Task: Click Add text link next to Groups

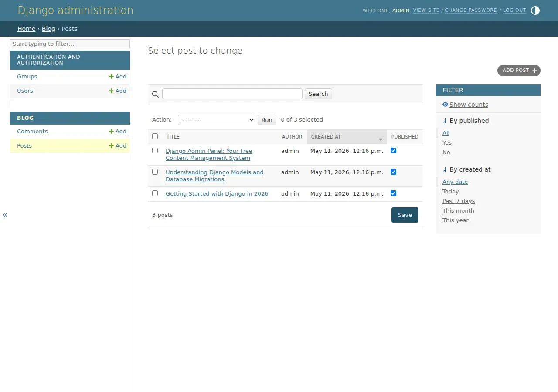Action: coord(121,76)
